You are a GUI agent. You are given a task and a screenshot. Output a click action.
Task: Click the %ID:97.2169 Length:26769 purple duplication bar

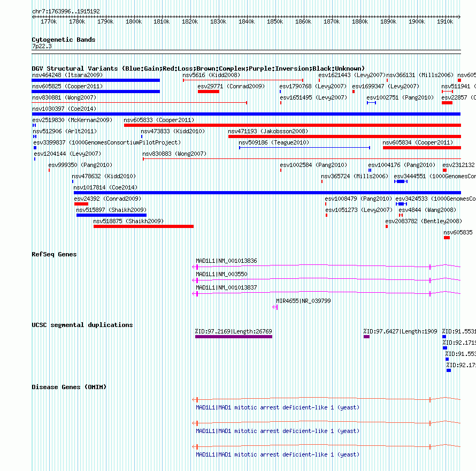point(233,337)
